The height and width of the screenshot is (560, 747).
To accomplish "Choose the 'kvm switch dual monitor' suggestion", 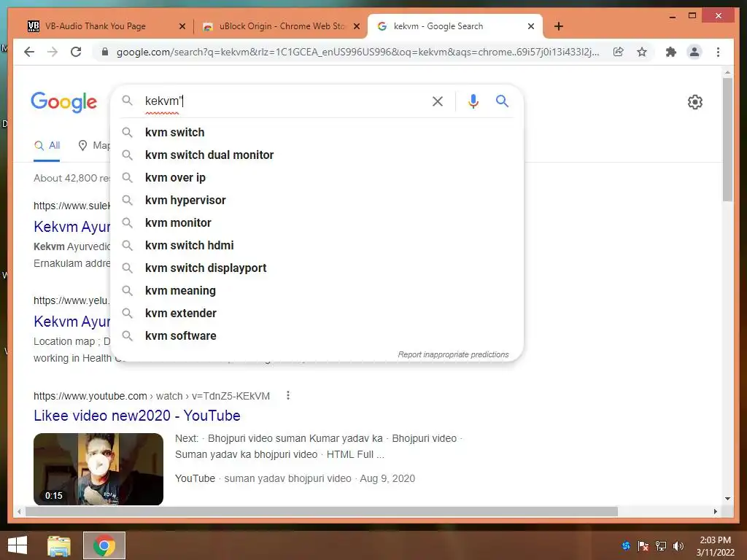I will (317, 155).
